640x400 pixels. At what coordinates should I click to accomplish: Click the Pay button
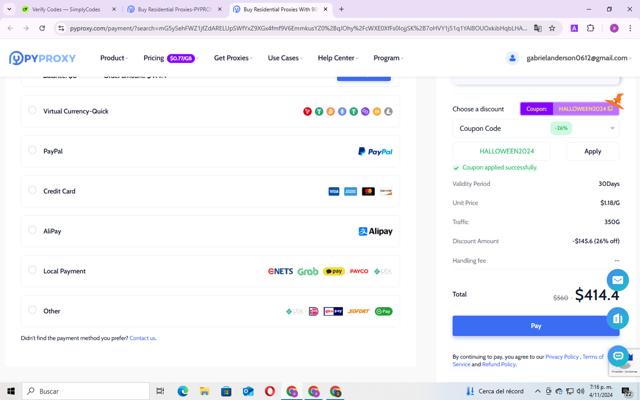pos(536,326)
